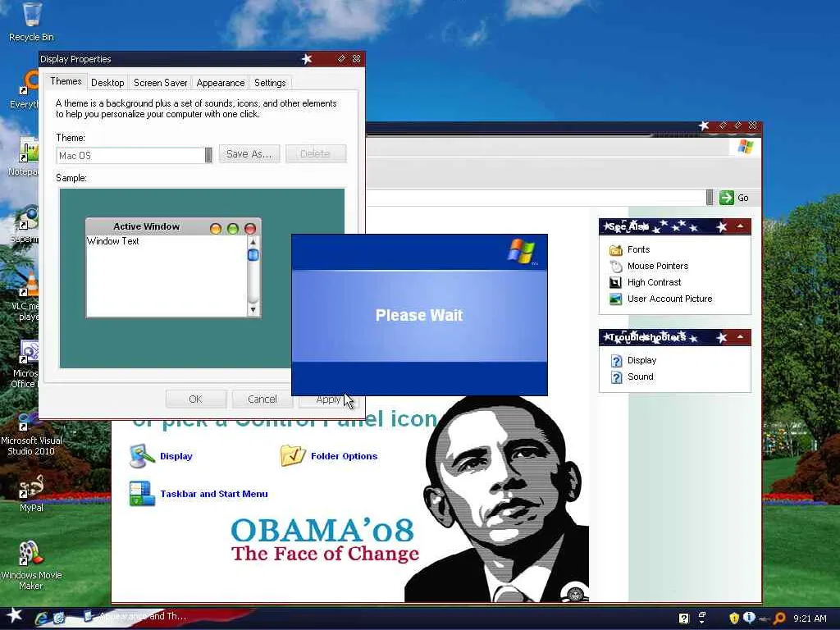Viewport: 840px width, 630px height.
Task: Collapse the See Also panel
Action: pos(740,226)
